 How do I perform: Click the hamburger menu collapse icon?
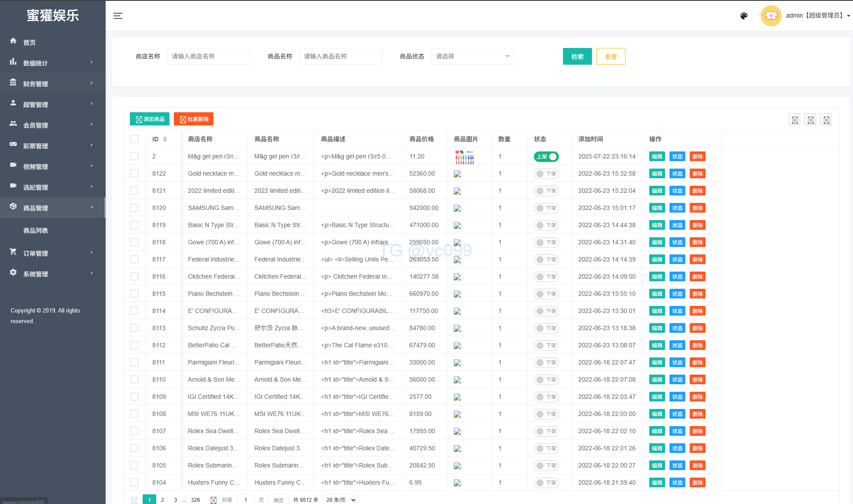118,16
